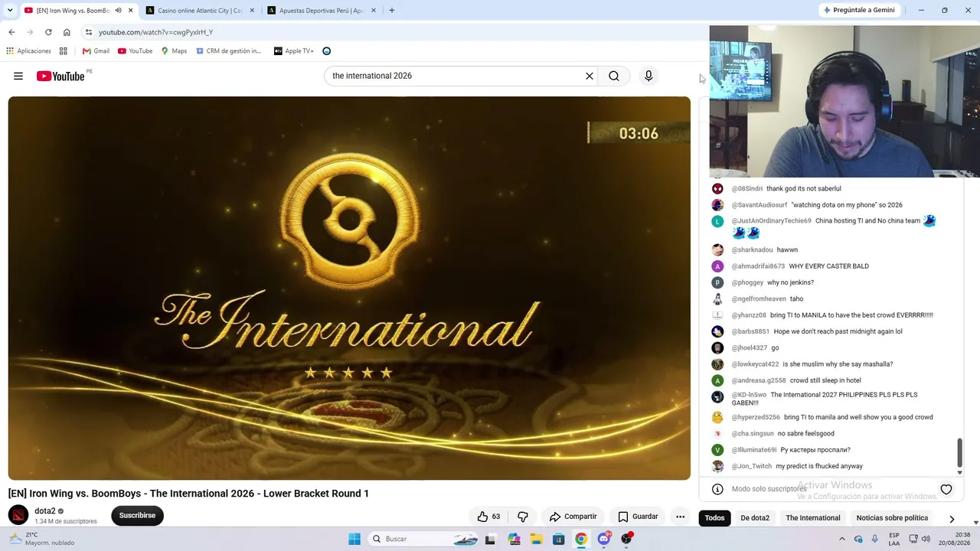This screenshot has height=551, width=980.
Task: Open the CRM de gestión bookmark
Action: [228, 51]
